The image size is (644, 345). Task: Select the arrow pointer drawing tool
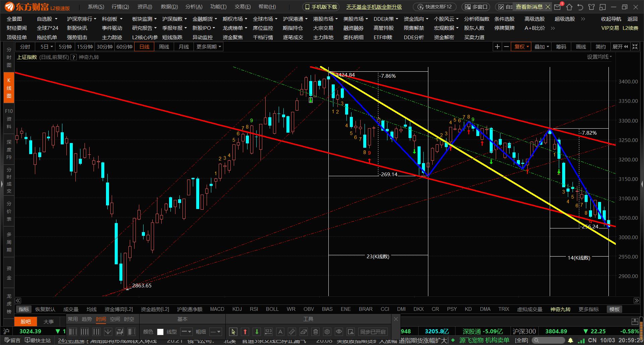tap(233, 332)
